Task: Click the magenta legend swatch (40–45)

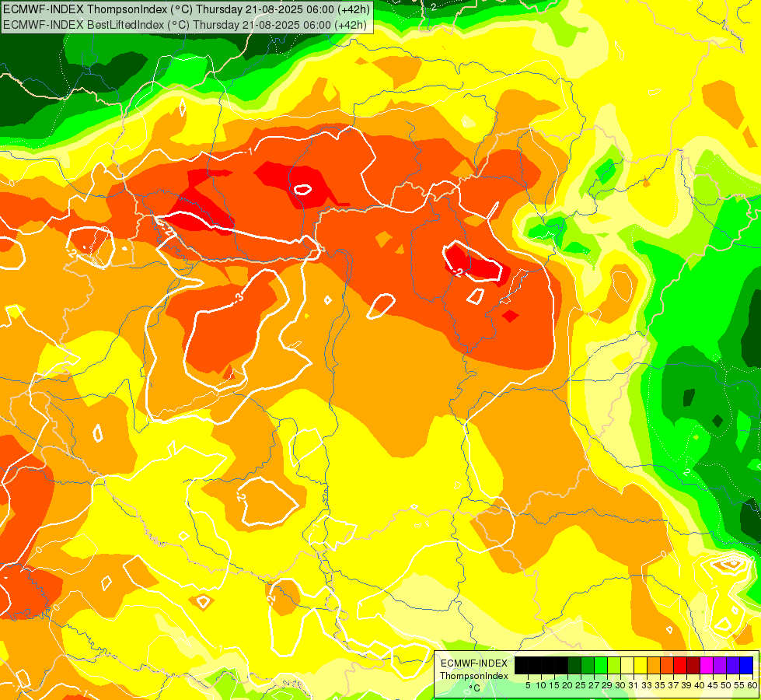Action: click(707, 665)
